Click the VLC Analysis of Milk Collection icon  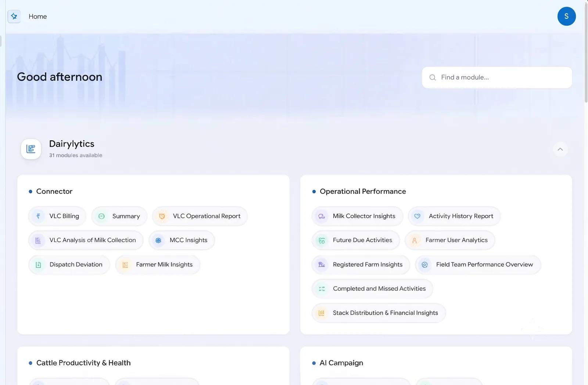pyautogui.click(x=38, y=240)
